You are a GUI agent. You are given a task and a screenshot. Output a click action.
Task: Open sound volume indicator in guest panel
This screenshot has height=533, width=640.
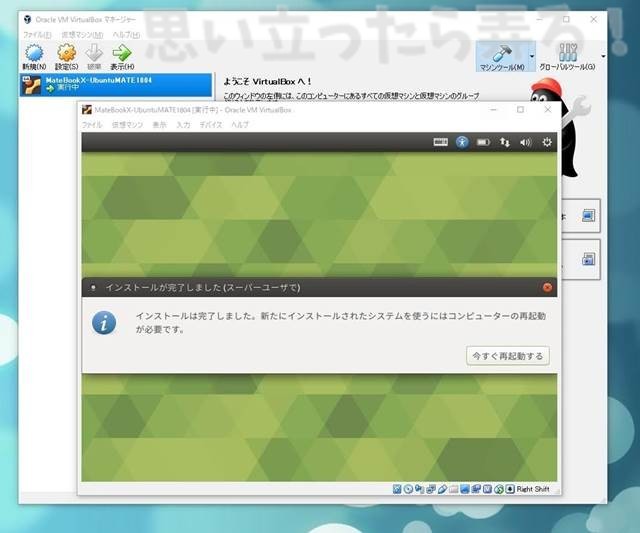coord(526,142)
